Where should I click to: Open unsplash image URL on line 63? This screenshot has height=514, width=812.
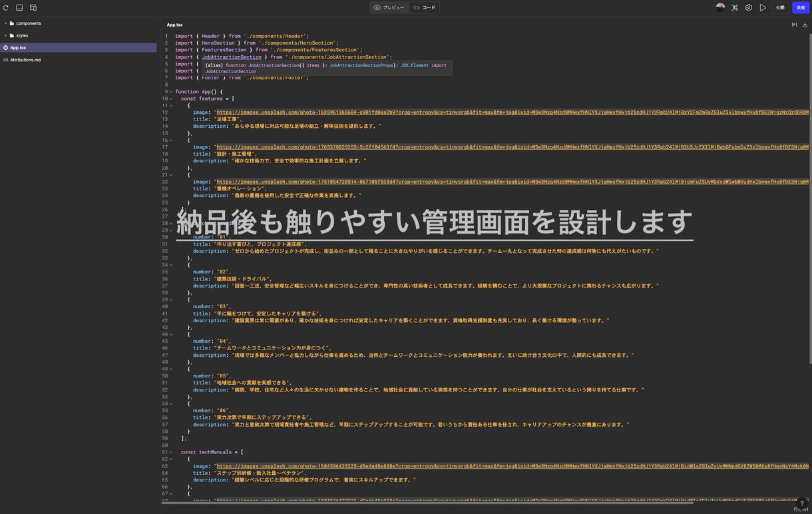click(x=512, y=466)
